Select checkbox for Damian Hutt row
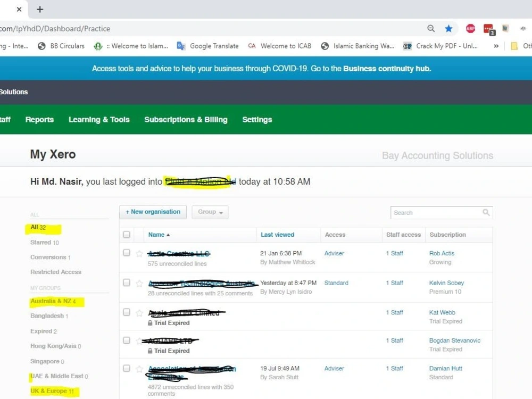 tap(127, 368)
